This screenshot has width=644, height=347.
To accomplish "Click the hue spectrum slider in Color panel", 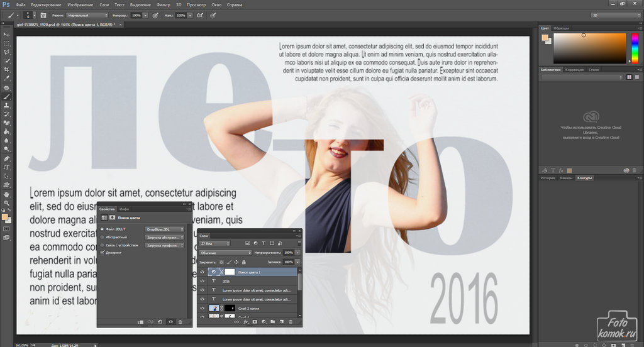I will pyautogui.click(x=635, y=48).
